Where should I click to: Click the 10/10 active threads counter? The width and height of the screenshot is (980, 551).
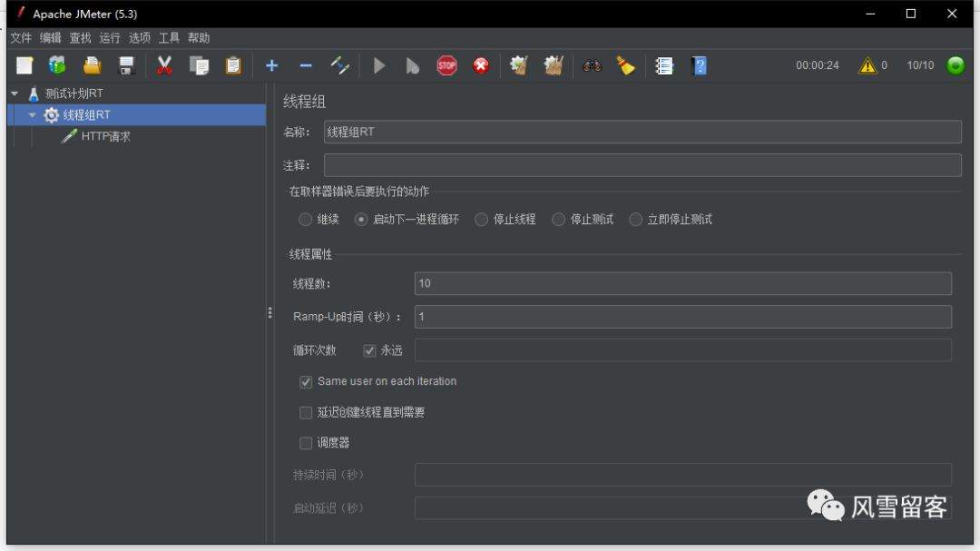[x=920, y=65]
